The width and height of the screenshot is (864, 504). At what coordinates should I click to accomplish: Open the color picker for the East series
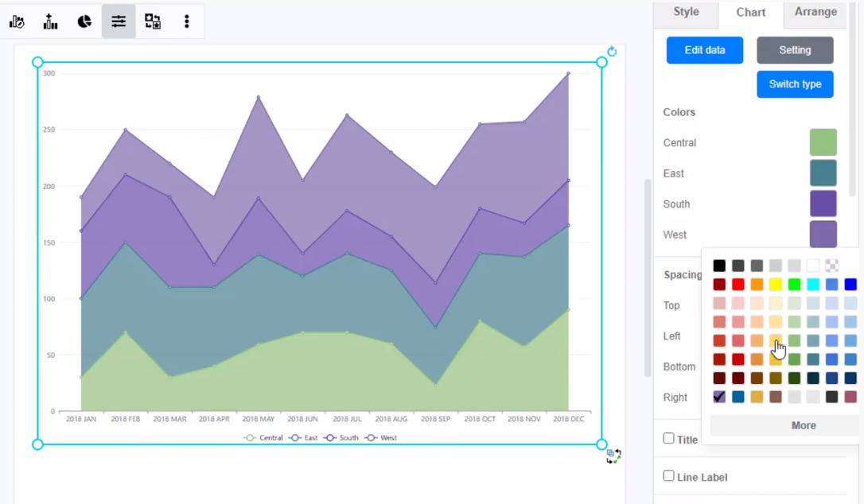click(823, 173)
